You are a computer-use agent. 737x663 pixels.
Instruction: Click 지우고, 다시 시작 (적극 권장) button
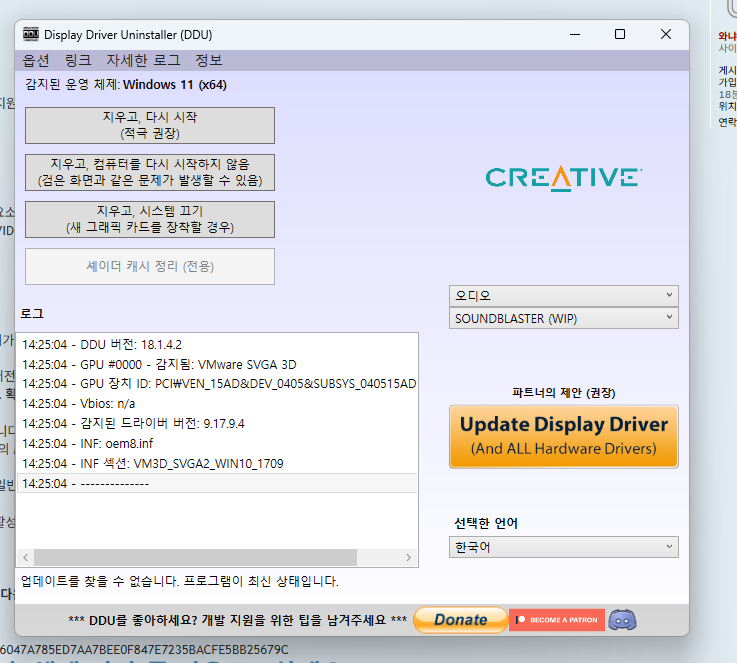coord(150,125)
